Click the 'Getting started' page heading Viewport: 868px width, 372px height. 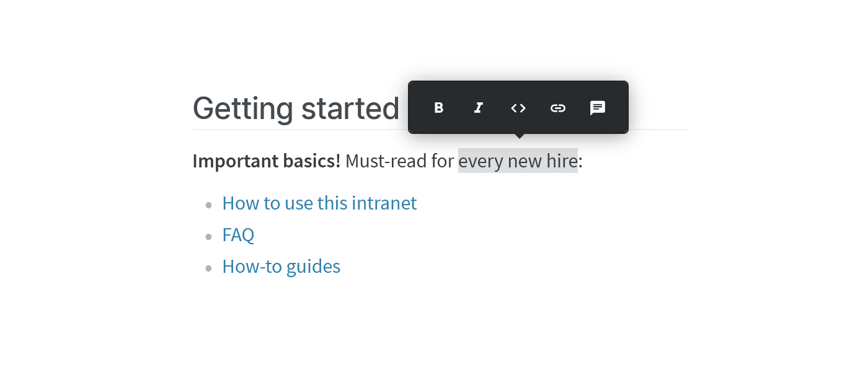(296, 107)
